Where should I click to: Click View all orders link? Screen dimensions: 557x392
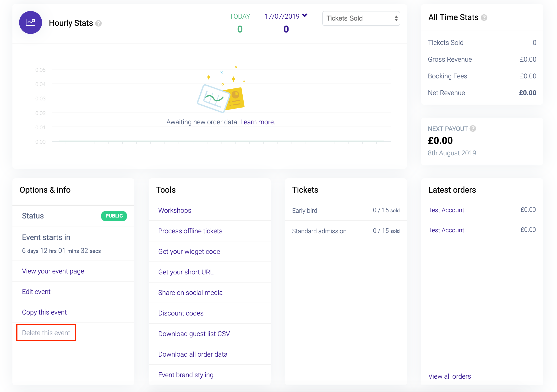pyautogui.click(x=449, y=376)
